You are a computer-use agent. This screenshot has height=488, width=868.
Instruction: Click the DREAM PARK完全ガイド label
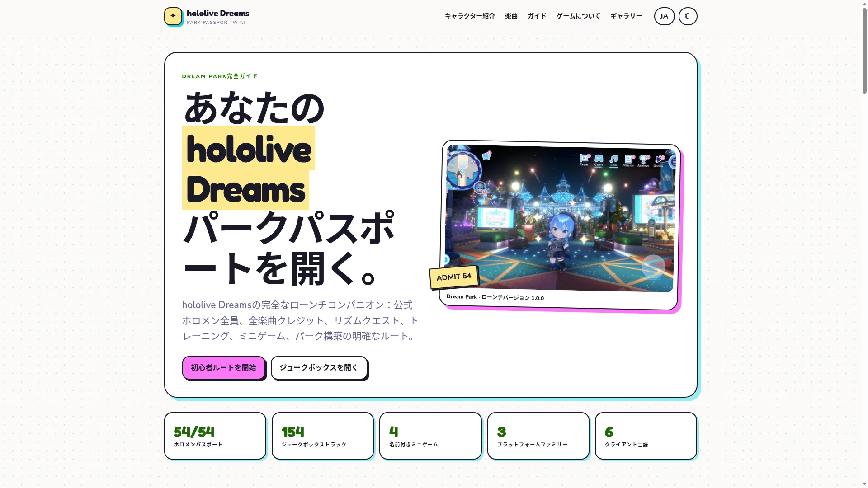click(220, 76)
